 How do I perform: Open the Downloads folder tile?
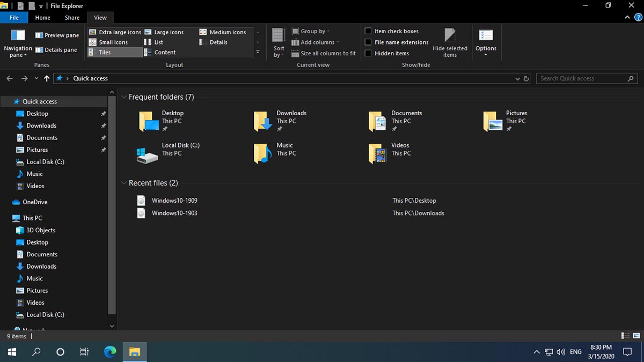coord(280,121)
